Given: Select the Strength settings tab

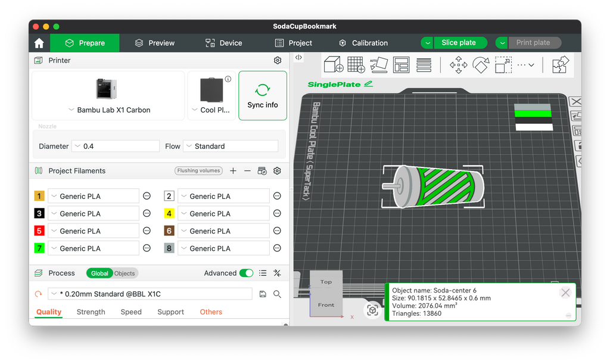Looking at the screenshot, I should 91,312.
